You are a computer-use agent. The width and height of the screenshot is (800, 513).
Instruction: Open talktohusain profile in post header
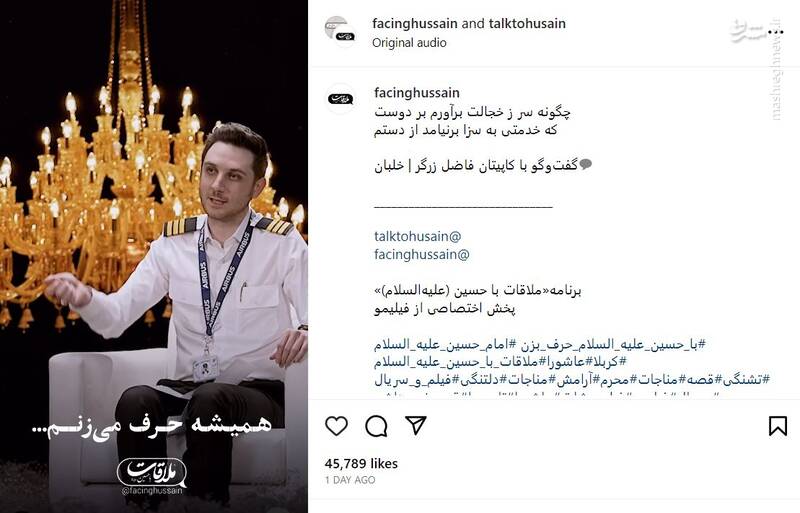coord(527,23)
